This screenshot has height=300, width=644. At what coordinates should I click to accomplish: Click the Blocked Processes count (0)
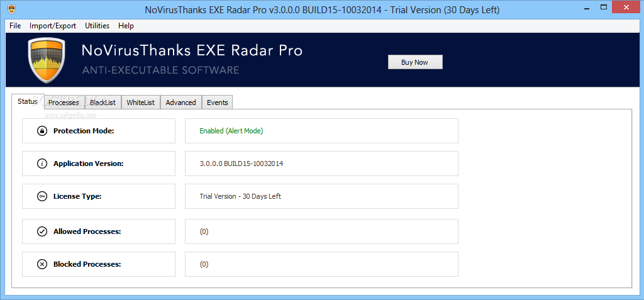point(204,264)
